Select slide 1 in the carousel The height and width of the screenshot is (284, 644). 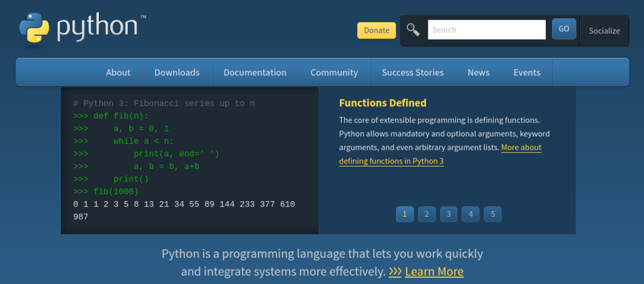point(405,214)
